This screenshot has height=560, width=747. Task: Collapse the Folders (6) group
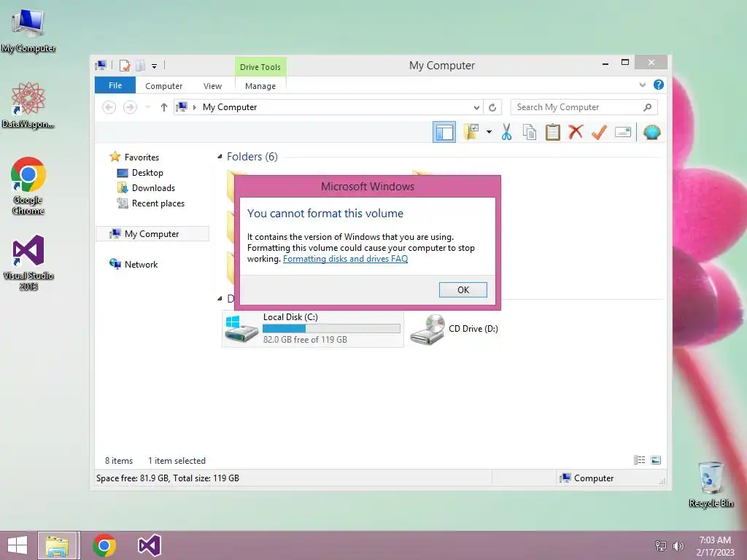pyautogui.click(x=220, y=156)
